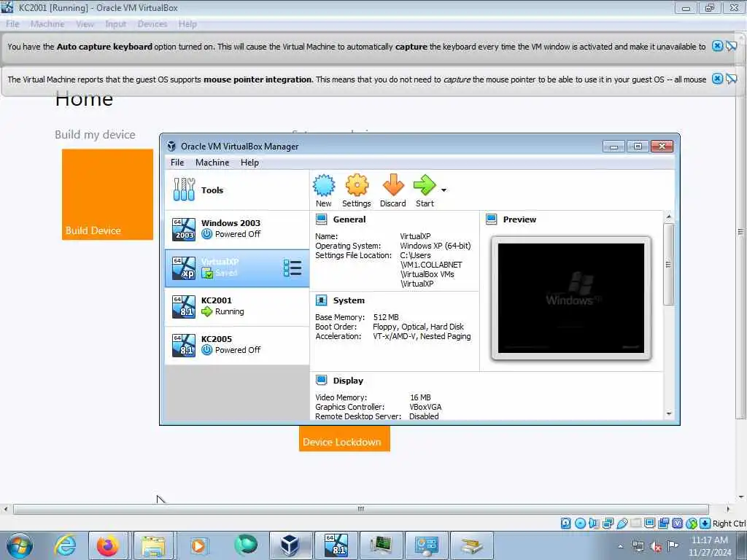Open the Display section header
The image size is (747, 560).
coord(348,381)
